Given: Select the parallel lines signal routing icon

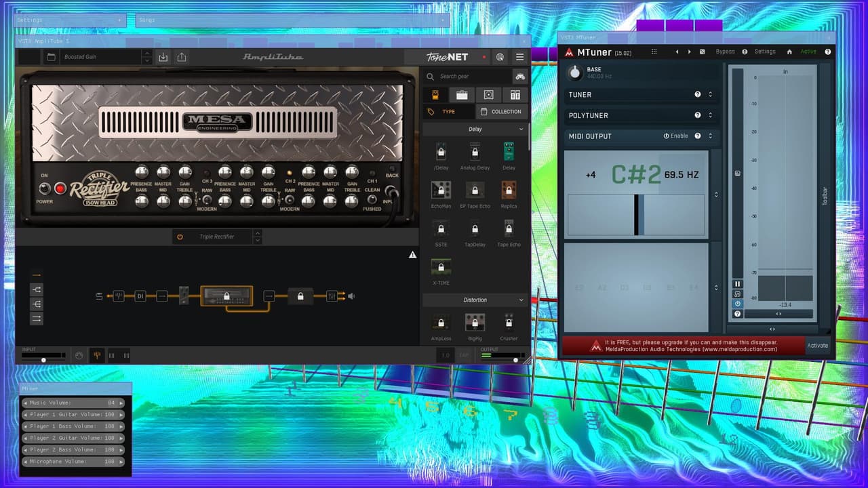Looking at the screenshot, I should 37,319.
